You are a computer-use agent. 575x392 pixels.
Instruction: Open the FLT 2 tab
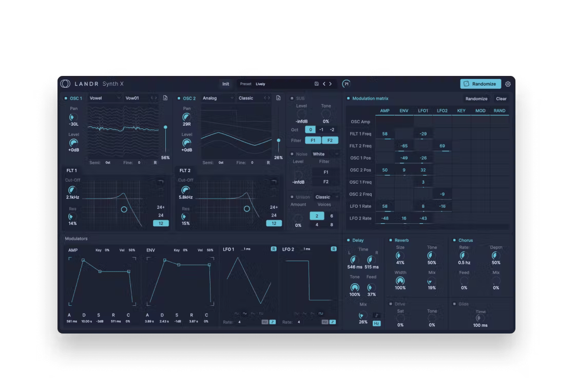tap(185, 170)
